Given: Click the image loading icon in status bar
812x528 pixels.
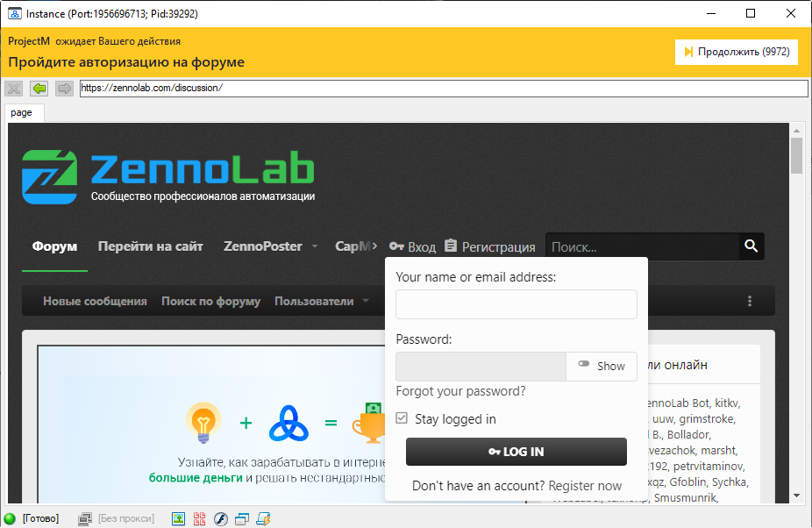Looking at the screenshot, I should tap(178, 518).
